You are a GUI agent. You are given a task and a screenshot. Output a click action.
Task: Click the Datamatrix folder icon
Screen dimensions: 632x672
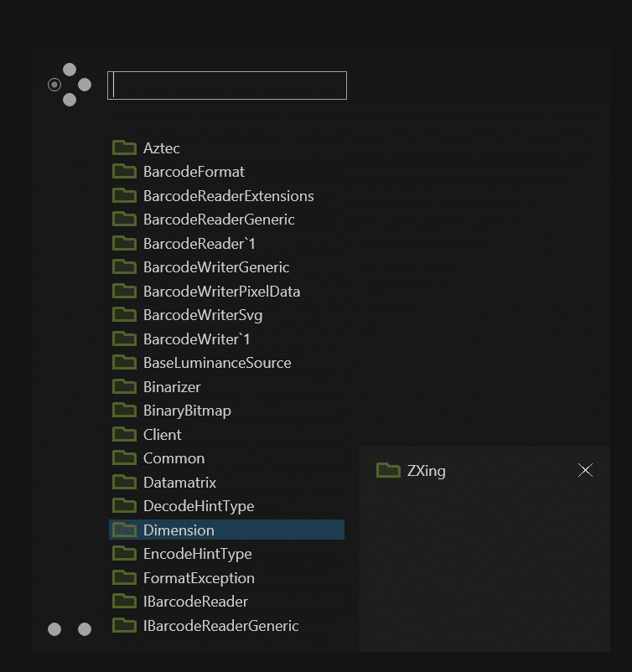[x=124, y=482]
